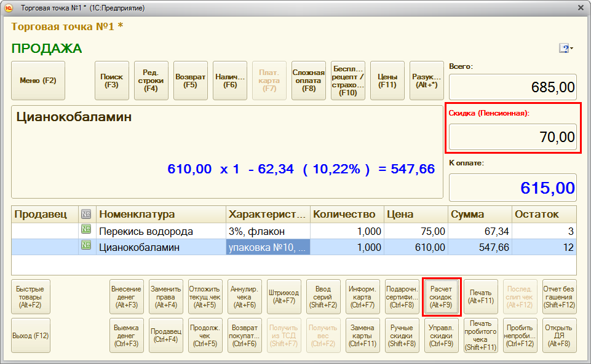Screen dimensions: 591x364
Task: Click Аннулир. чека (Alt+F6)
Action: 244,296
